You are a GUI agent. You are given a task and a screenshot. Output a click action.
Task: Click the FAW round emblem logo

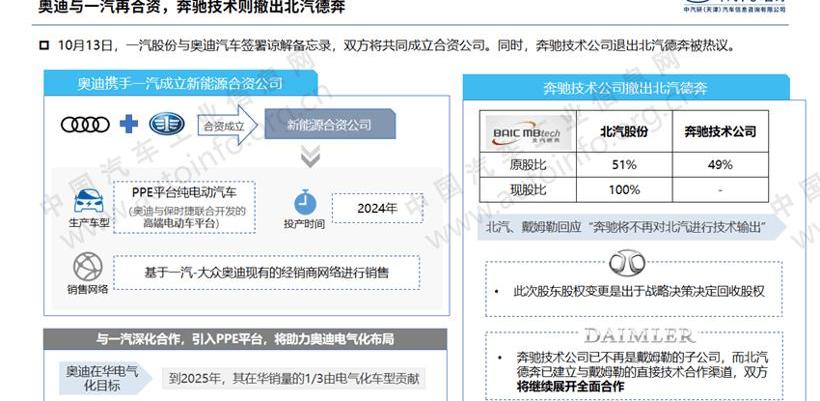168,125
